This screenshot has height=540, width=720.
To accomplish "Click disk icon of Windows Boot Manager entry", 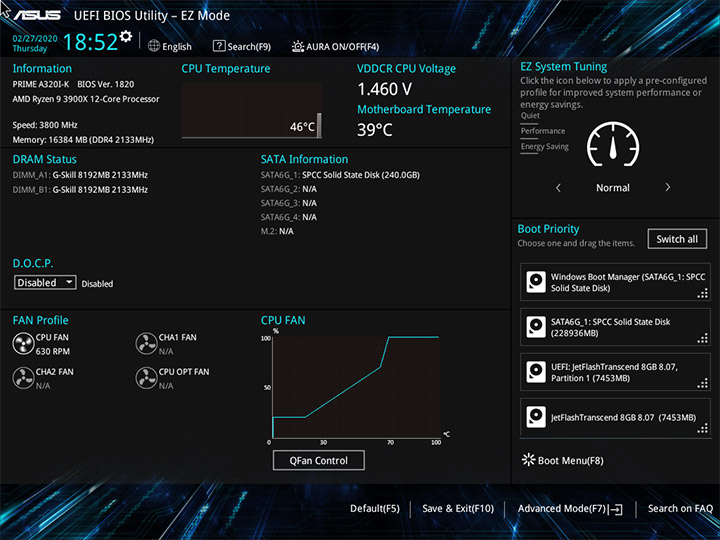I will coord(536,282).
